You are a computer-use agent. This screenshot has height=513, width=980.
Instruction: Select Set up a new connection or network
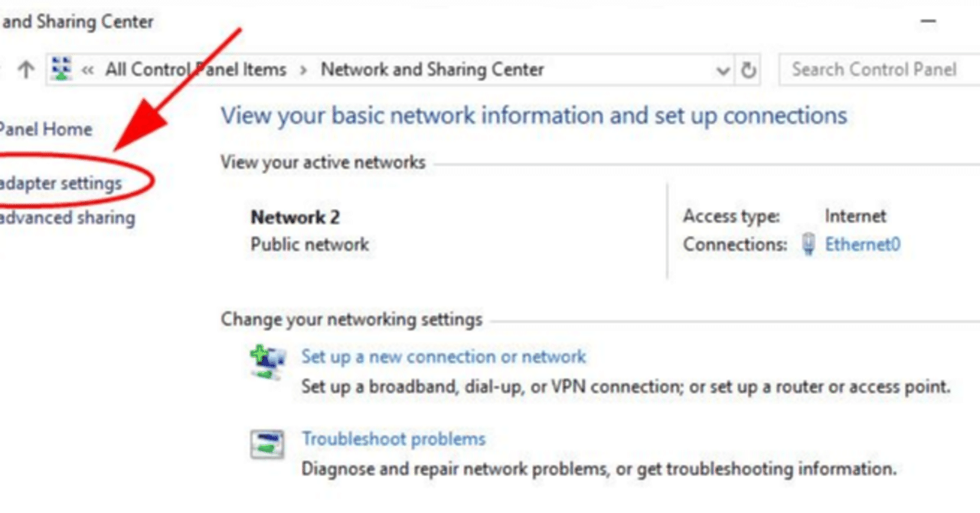(444, 357)
